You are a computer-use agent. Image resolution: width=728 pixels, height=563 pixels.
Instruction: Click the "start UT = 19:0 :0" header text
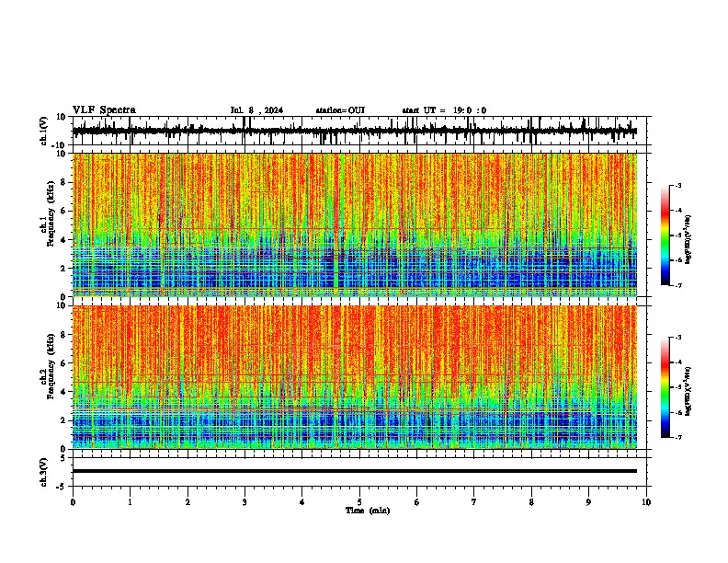[444, 110]
